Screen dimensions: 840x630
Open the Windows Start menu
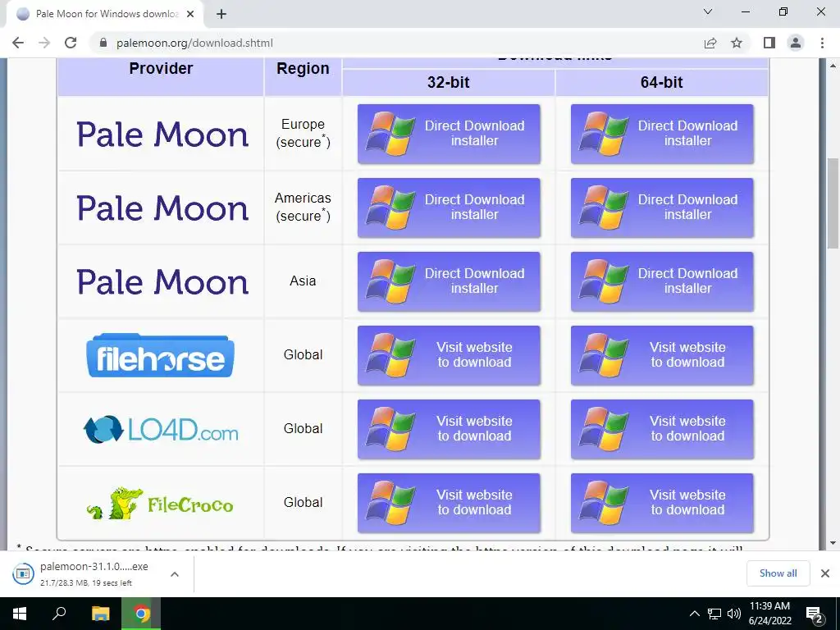pyautogui.click(x=20, y=614)
